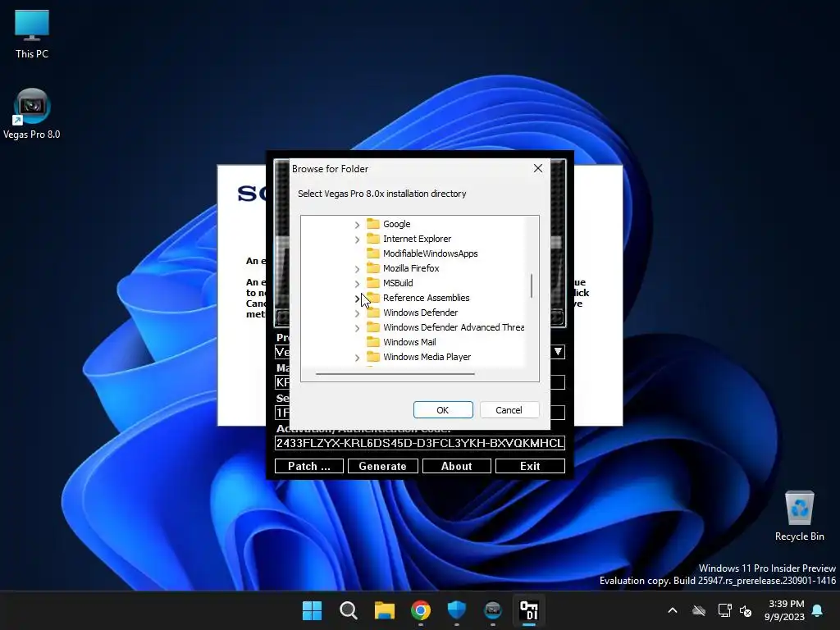This screenshot has width=840, height=630.
Task: Switch to the keygen taskbar icon
Action: click(529, 610)
